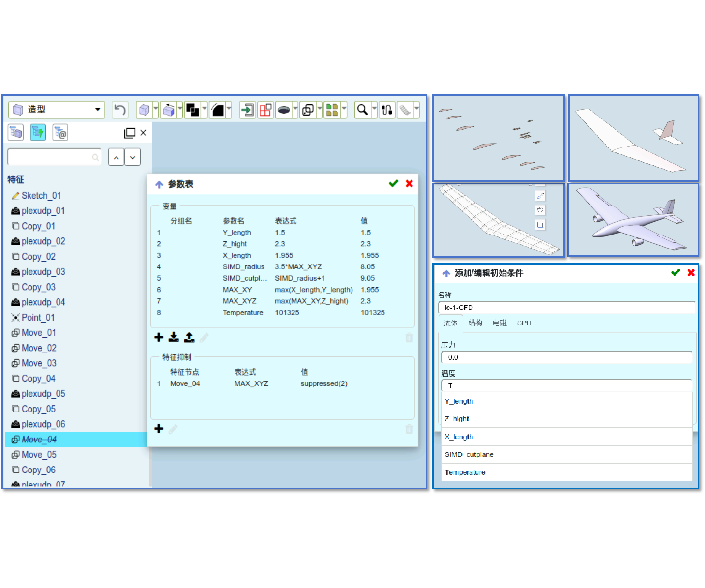This screenshot has height=588, width=705.
Task: Import variables with the download icon
Action: point(174,337)
